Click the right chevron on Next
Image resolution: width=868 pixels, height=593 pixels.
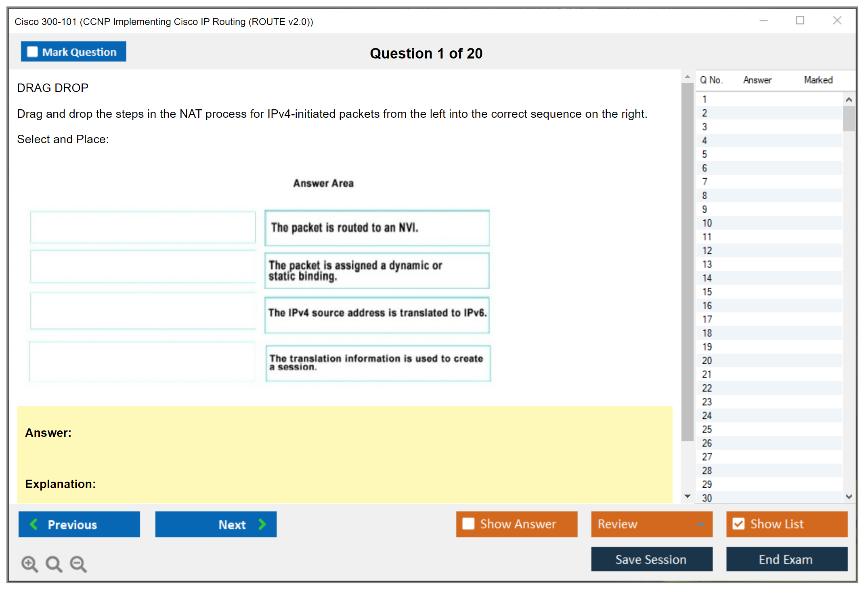[x=262, y=524]
